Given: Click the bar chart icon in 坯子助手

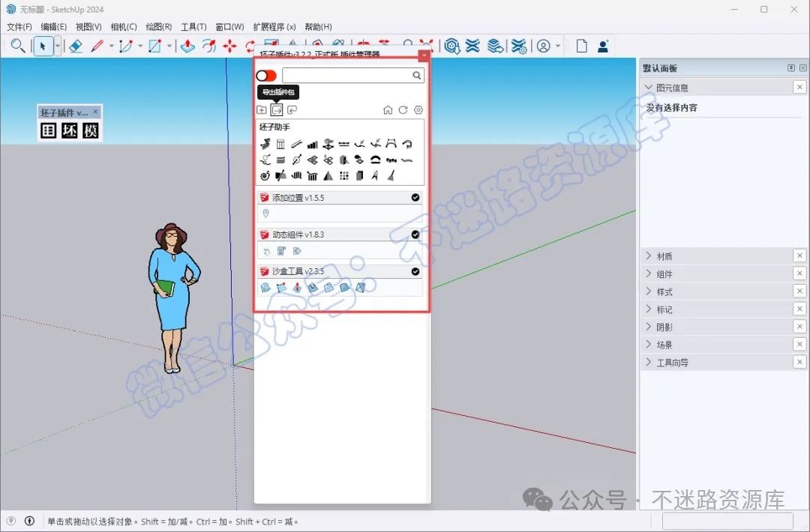Looking at the screenshot, I should [313, 145].
